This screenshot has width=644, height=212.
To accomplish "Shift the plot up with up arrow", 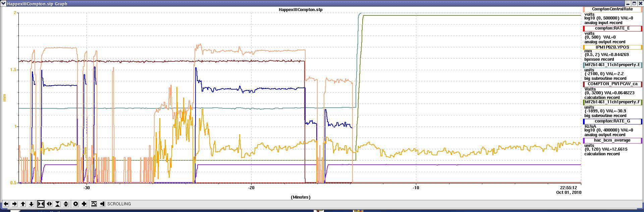I will point(23,204).
